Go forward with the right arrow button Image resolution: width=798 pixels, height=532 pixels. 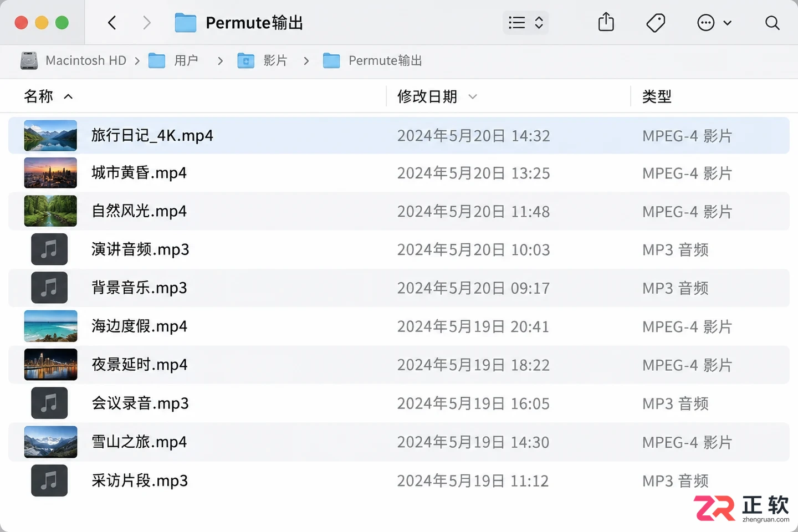[147, 23]
